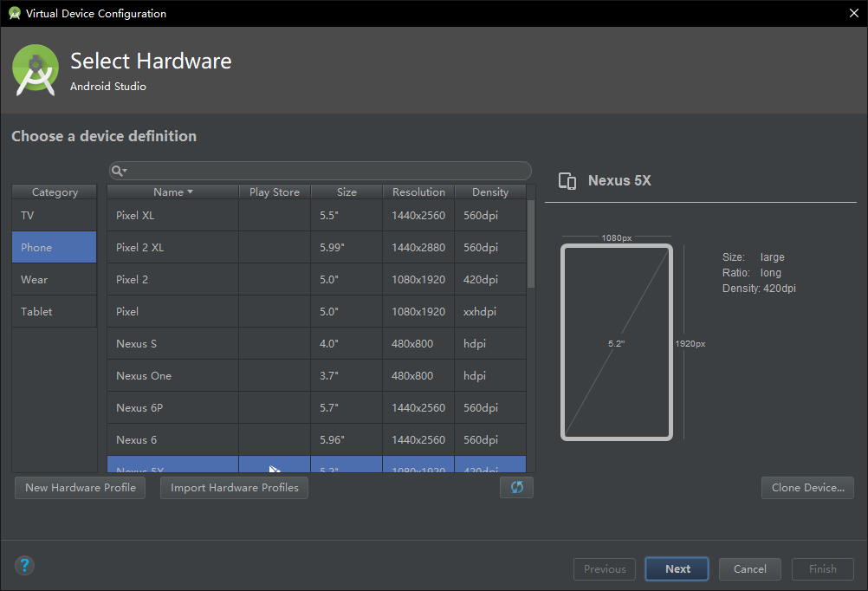Screen dimensions: 868x591
Task: Click the Clone Device button
Action: [807, 488]
